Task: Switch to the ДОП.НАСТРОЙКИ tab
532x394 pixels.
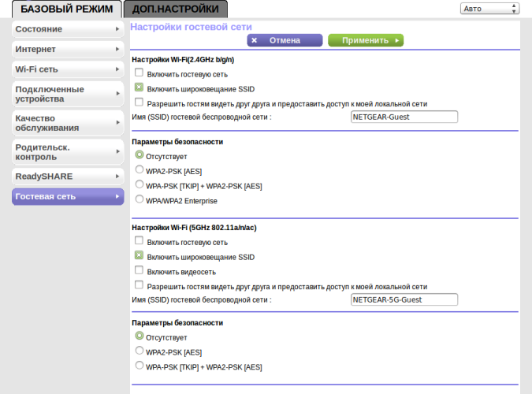Action: point(176,9)
